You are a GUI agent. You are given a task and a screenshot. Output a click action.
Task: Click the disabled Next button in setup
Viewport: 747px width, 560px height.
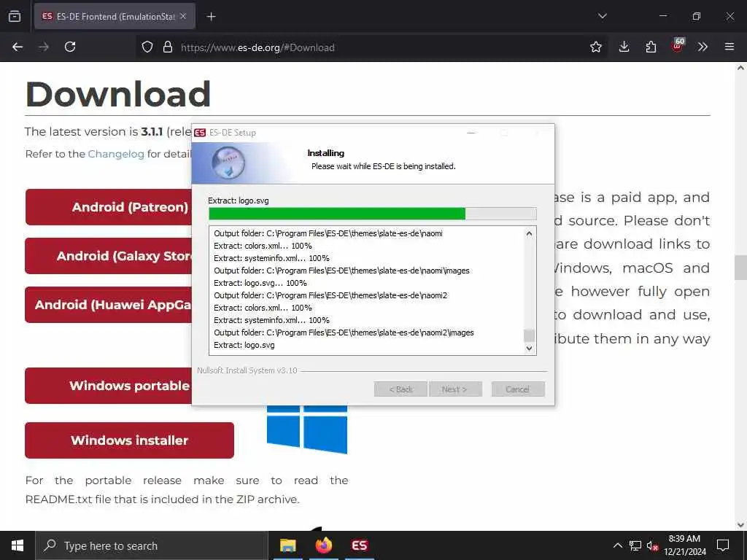coord(455,389)
